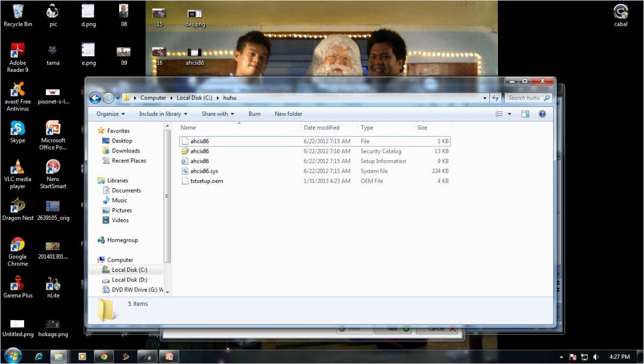The height and width of the screenshot is (364, 644).
Task: Click the Computer breadcrumb in address bar
Action: [x=153, y=98]
